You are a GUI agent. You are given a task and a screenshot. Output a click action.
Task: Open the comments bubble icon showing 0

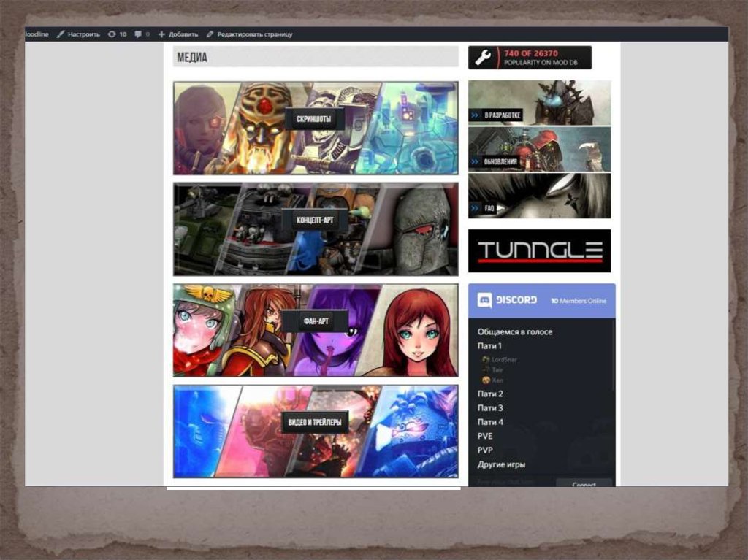tap(142, 34)
